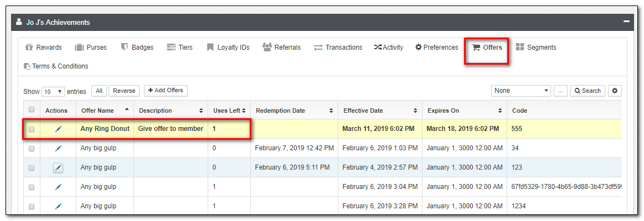Viewport: 644px width, 221px height.
Task: Open the Purses tab
Action: click(x=91, y=48)
